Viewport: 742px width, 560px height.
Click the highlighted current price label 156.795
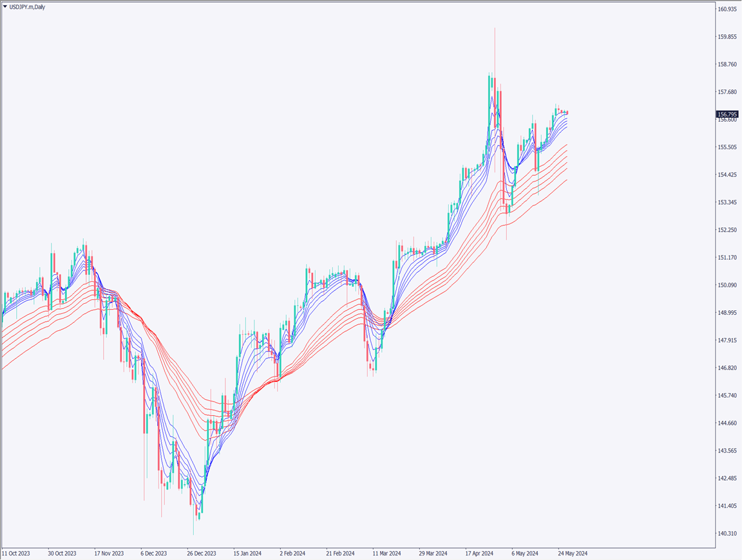pos(728,115)
